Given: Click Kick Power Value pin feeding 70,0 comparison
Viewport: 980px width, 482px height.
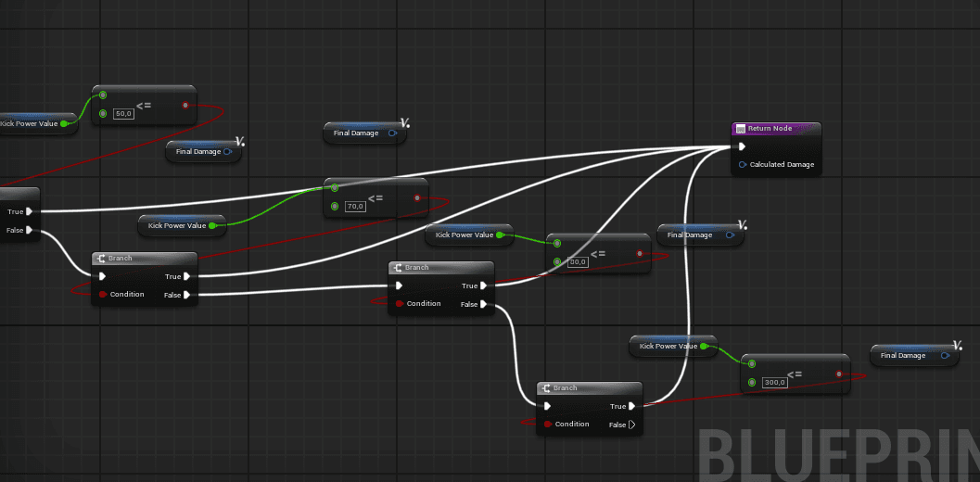Looking at the screenshot, I should pos(212,225).
